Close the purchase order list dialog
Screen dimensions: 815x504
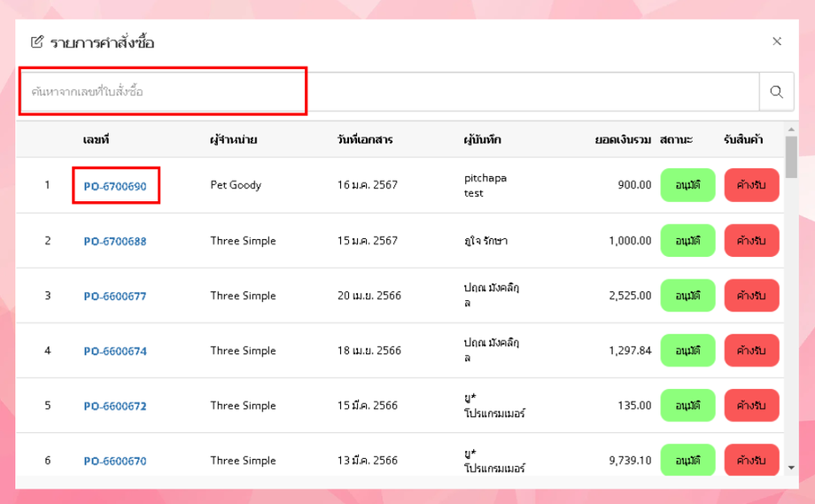tap(777, 42)
